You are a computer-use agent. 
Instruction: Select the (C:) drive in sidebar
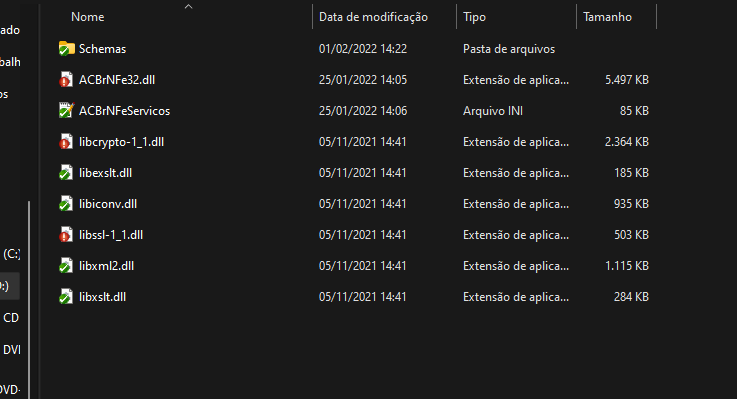coord(11,254)
